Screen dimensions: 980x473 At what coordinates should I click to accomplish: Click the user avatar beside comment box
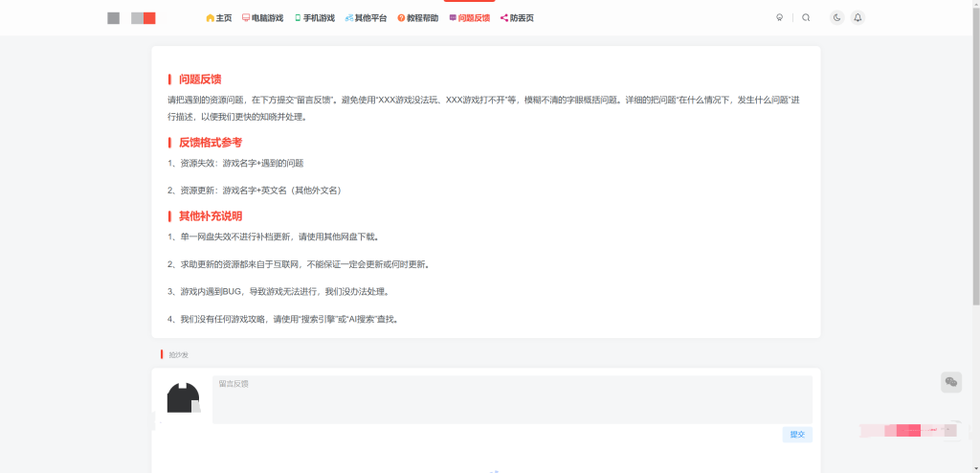pos(183,398)
